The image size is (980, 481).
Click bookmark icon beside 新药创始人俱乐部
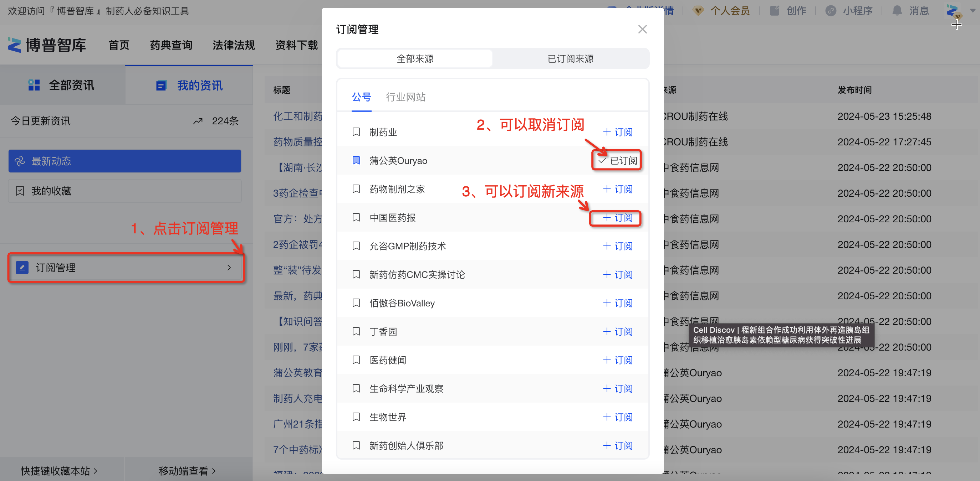(x=356, y=445)
